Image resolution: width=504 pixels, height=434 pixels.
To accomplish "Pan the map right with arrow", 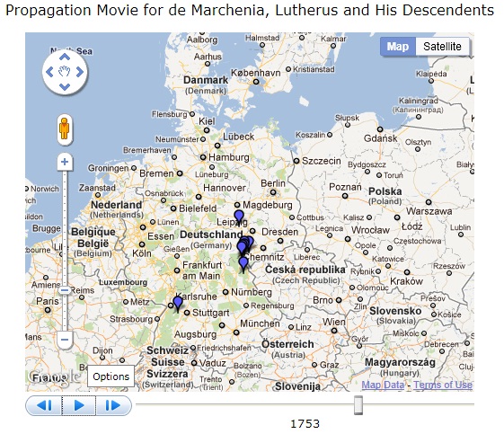I will click(x=80, y=72).
